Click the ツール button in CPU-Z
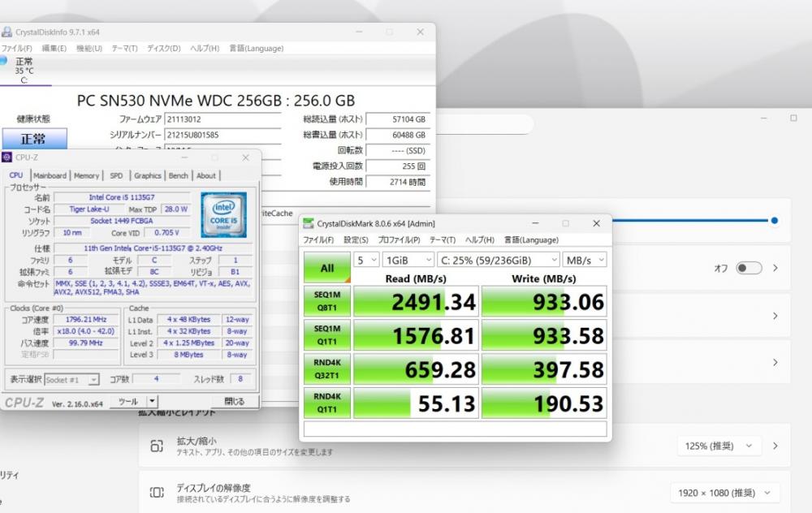 [x=128, y=401]
